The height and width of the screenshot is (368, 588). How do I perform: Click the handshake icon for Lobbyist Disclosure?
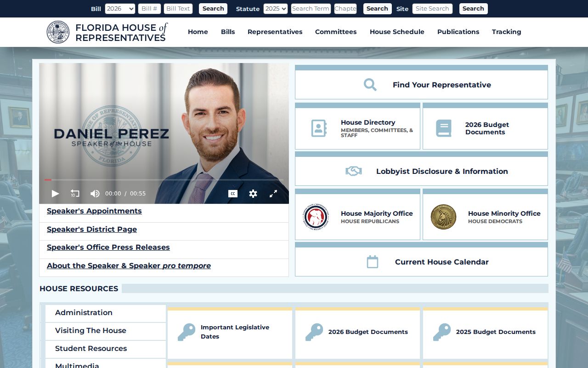point(354,171)
